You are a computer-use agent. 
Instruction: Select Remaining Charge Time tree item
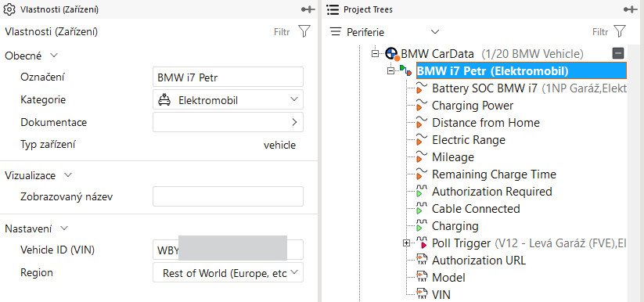[x=494, y=174]
